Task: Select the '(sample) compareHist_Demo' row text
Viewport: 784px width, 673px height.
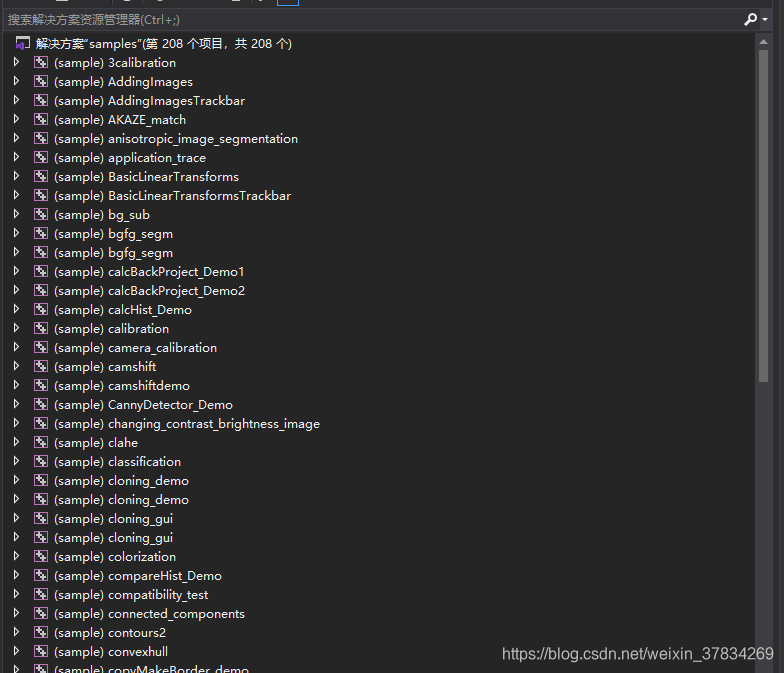Action: 138,576
